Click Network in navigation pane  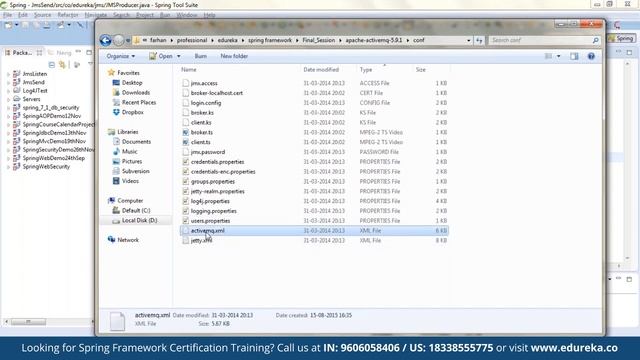coord(128,240)
